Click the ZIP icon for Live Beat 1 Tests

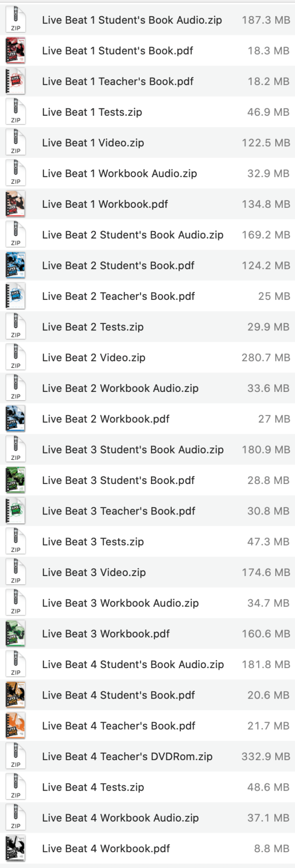(15, 112)
